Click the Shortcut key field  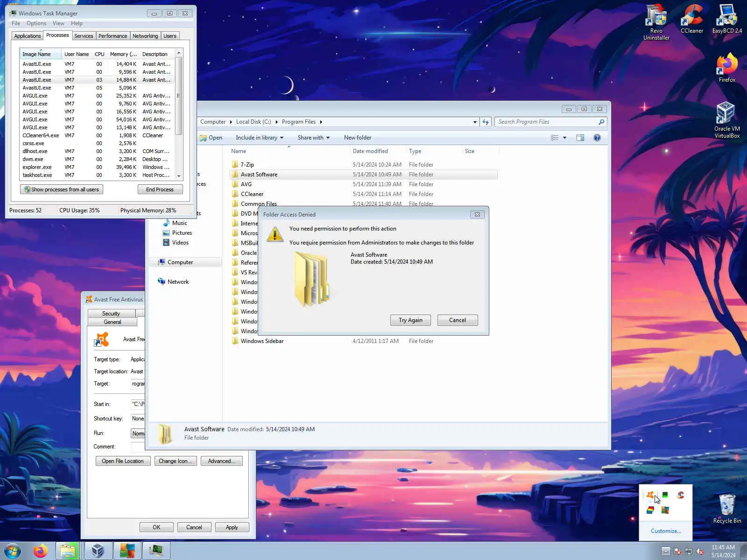(138, 419)
